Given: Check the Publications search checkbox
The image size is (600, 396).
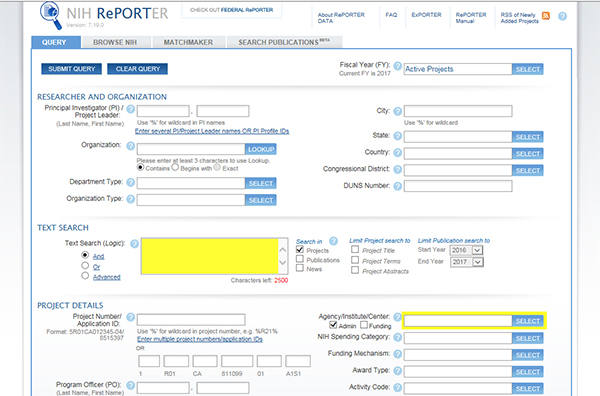Looking at the screenshot, I should tap(300, 259).
